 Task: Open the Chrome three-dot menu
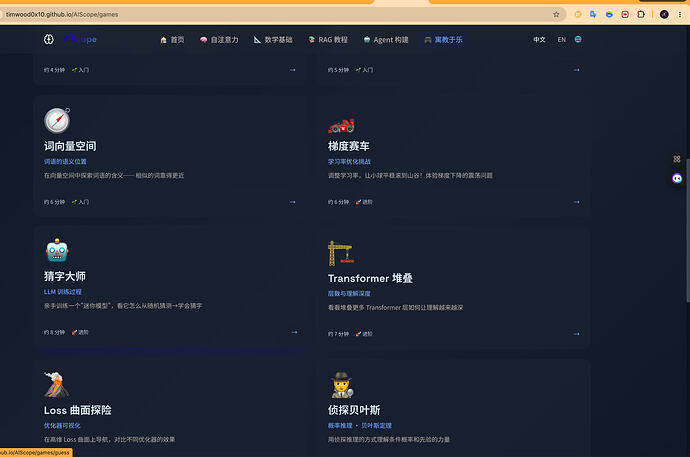pos(680,15)
